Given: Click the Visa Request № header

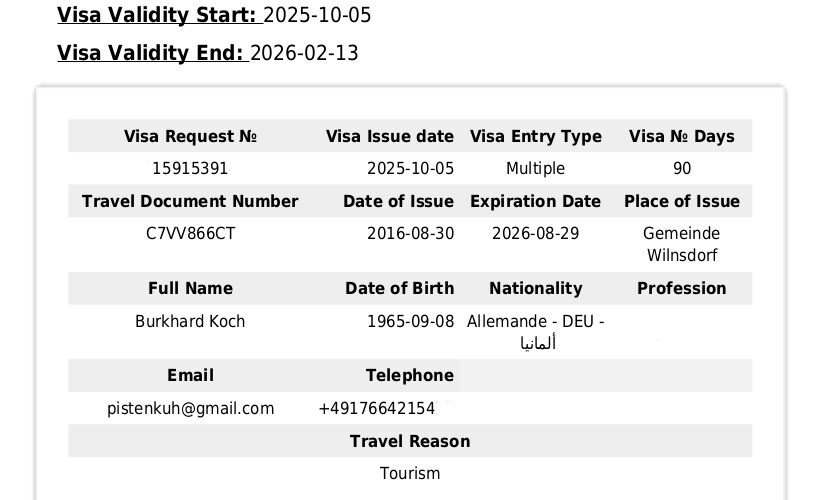Looking at the screenshot, I should tap(190, 136).
